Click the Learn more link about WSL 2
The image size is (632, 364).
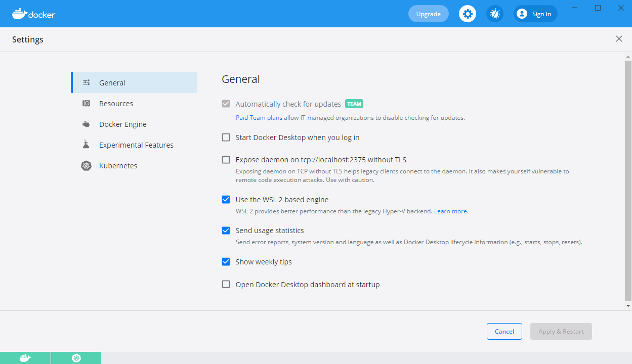[450, 211]
